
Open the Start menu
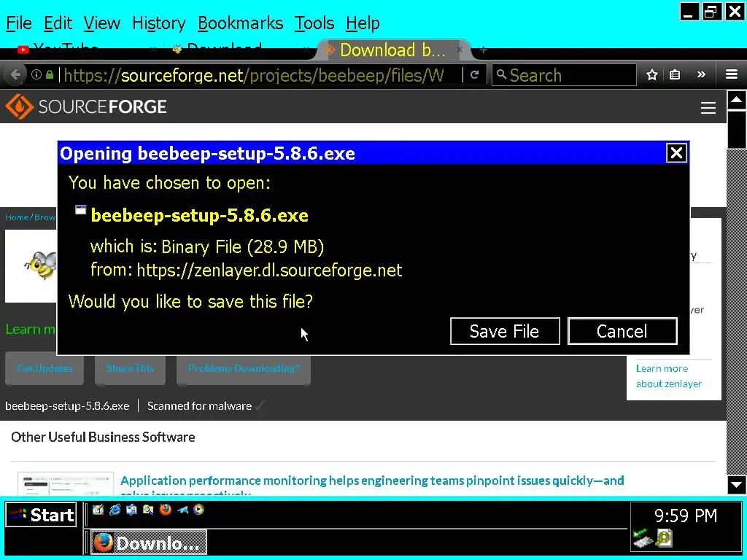coord(41,515)
